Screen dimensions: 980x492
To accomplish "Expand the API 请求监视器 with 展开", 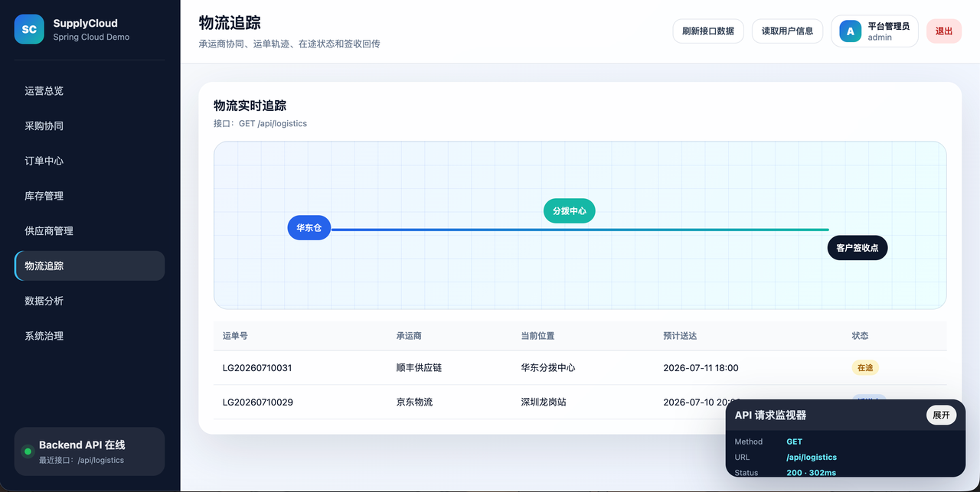I will coord(941,415).
